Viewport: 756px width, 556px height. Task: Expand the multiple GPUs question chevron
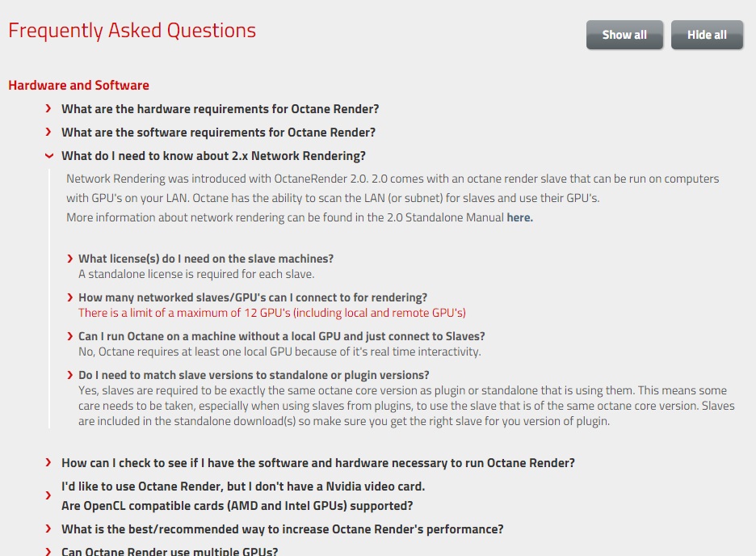tap(49, 551)
